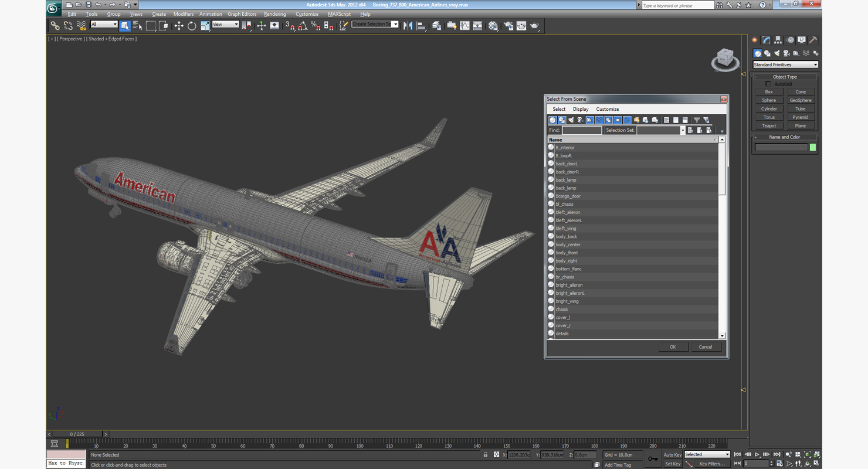Screen dimensions: 868x469
Task: Activate the Select and Rotate tool
Action: [x=192, y=25]
